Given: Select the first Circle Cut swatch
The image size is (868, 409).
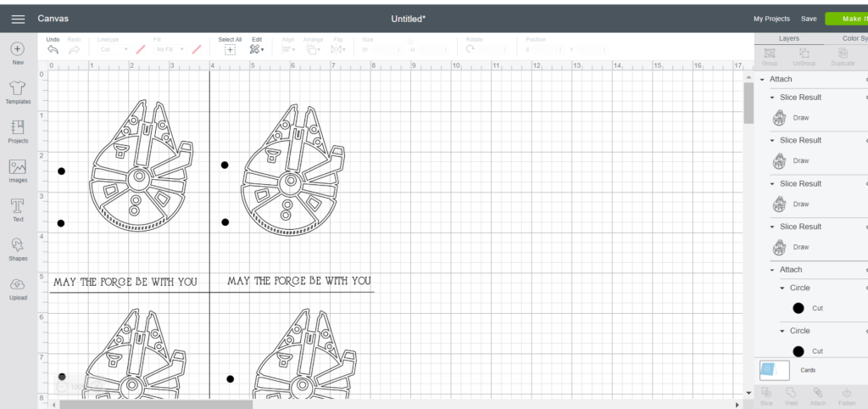Looking at the screenshot, I should click(x=798, y=308).
